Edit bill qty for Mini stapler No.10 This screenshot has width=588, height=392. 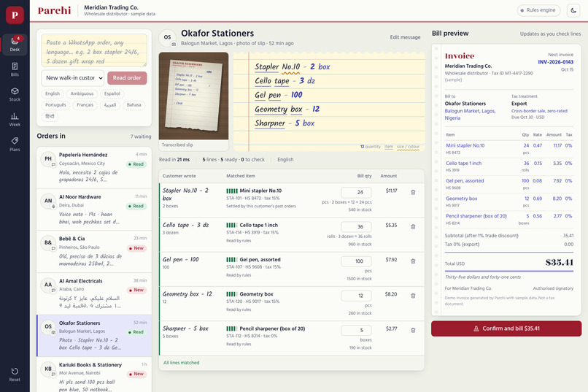coord(356,192)
